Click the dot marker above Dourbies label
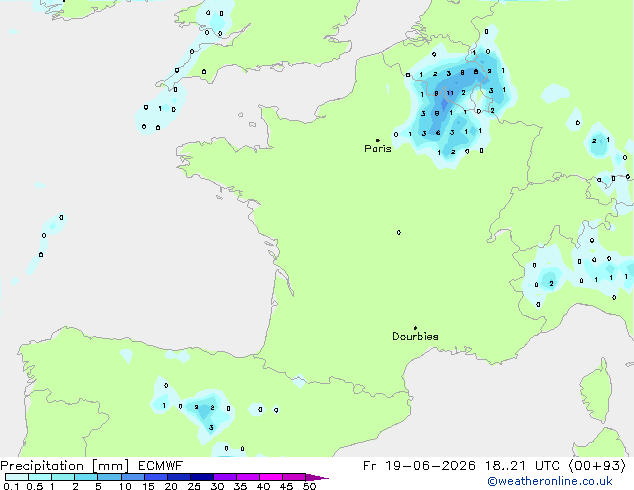Image resolution: width=634 pixels, height=490 pixels. point(415,328)
